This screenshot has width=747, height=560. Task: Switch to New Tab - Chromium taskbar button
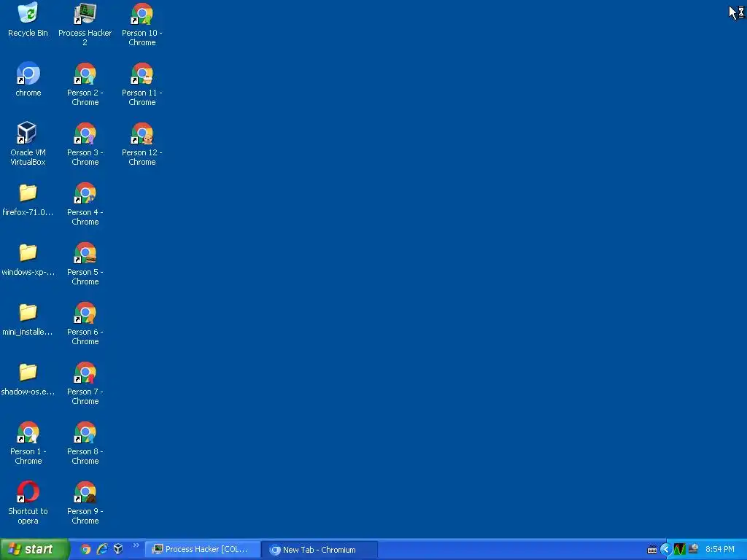(x=320, y=550)
